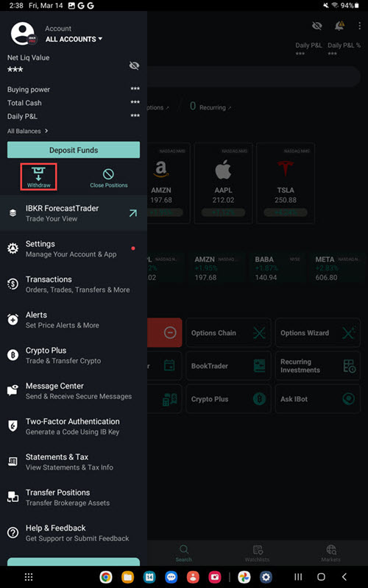Open Help & Feedback question mark icon
The width and height of the screenshot is (368, 588).
pos(13,532)
